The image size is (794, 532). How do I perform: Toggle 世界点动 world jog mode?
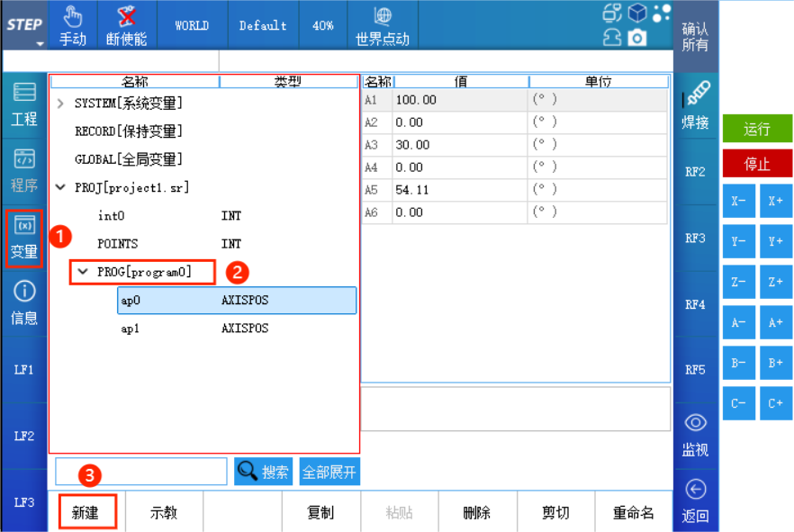[383, 25]
